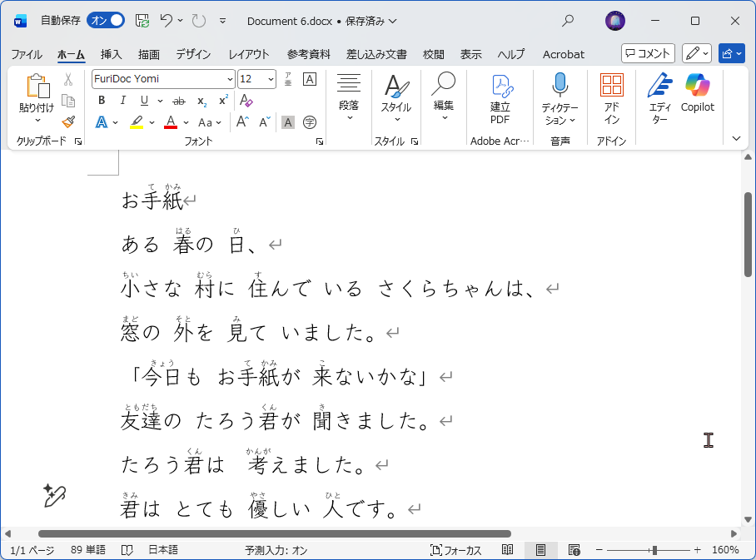Collapse the ribbon with chevron
The height and width of the screenshot is (560, 756).
click(x=736, y=139)
